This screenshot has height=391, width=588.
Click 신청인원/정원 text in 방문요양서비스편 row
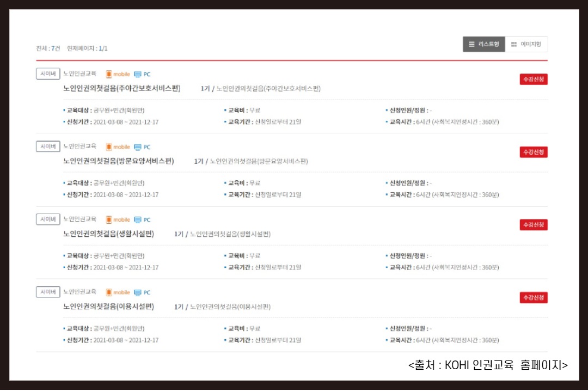(x=409, y=183)
